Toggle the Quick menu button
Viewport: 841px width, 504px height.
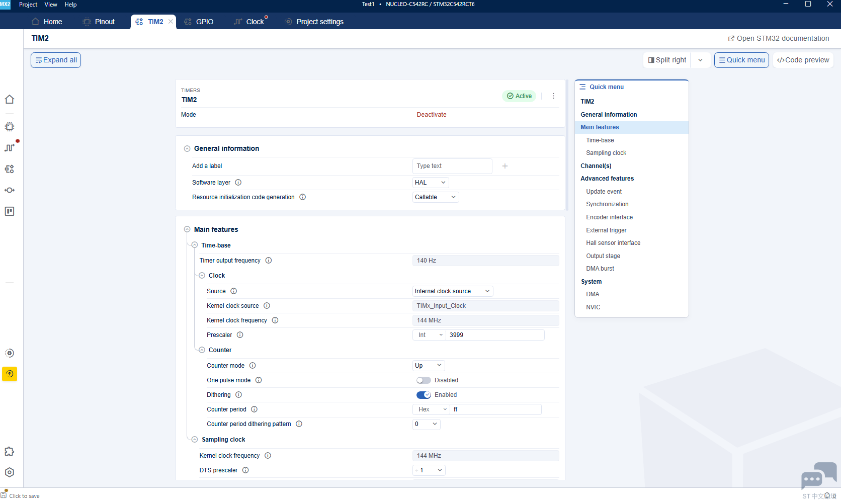click(742, 60)
